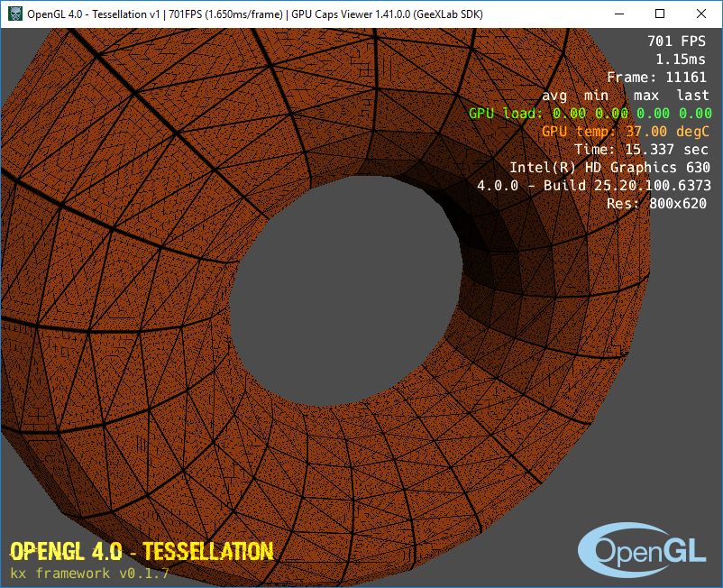This screenshot has width=723, height=588.
Task: Click the window title text 'OpenGL 4.0 - Tessellation v1'
Action: pyautogui.click(x=93, y=14)
